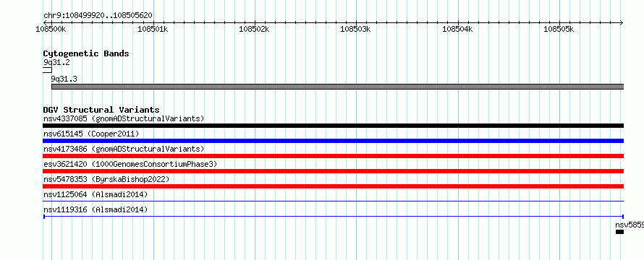Click the 108505k ruler tick label
The width and height of the screenshot is (644, 260).
[559, 29]
